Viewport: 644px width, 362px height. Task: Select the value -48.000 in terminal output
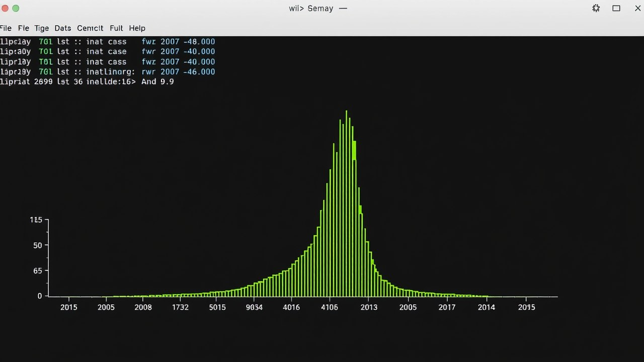click(x=199, y=41)
